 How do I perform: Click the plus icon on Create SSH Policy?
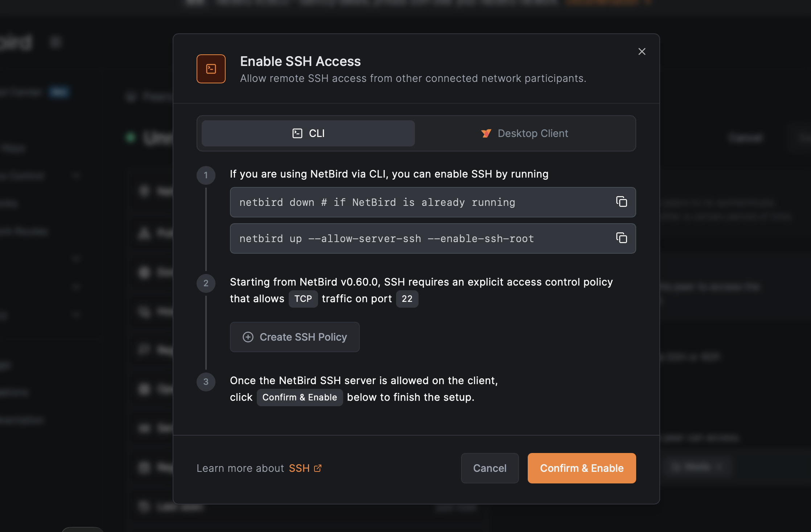pos(248,337)
